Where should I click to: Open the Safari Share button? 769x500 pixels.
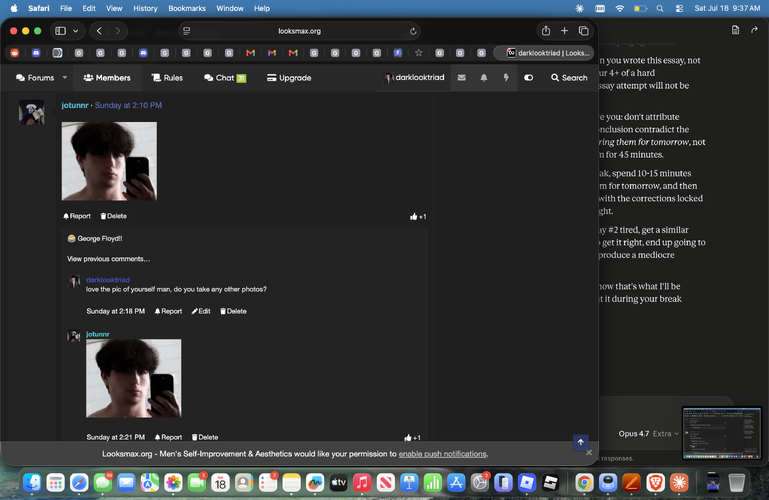click(546, 30)
